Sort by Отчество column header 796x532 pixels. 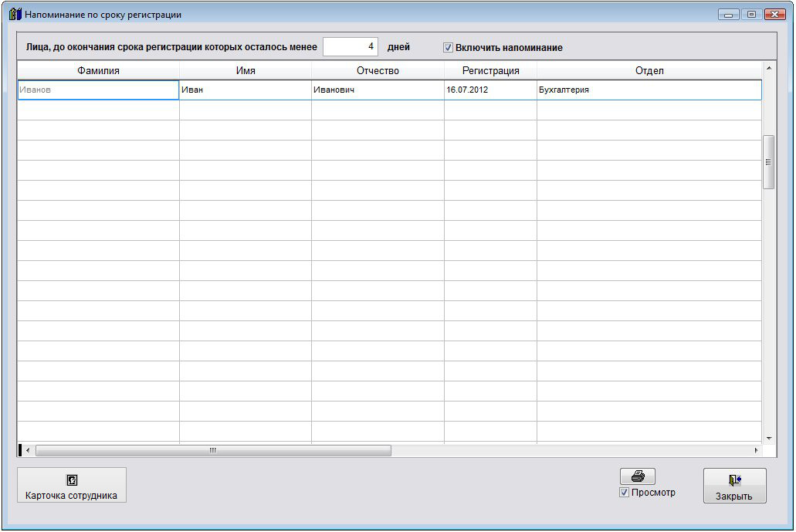point(378,70)
